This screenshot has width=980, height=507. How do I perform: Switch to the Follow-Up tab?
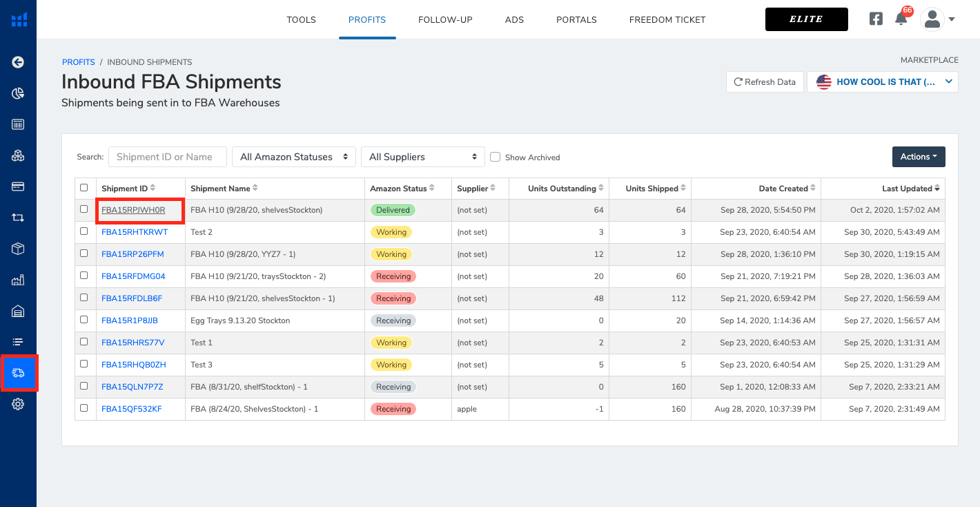(x=445, y=19)
